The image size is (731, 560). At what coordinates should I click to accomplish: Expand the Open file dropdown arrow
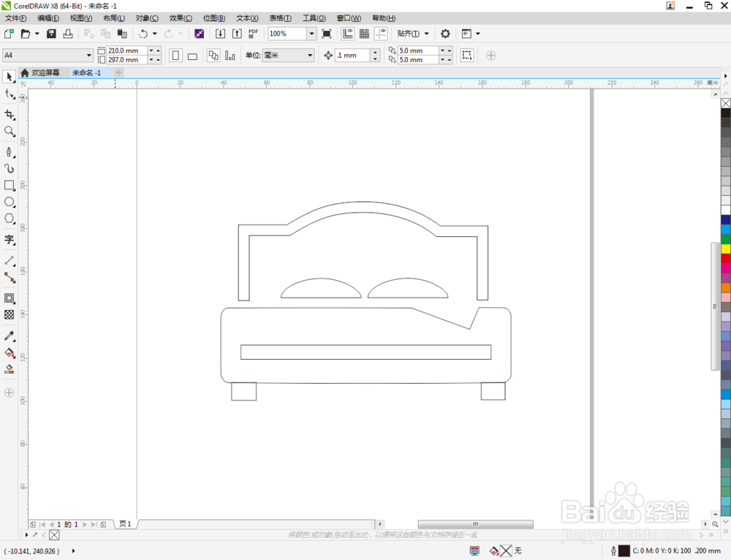37,34
